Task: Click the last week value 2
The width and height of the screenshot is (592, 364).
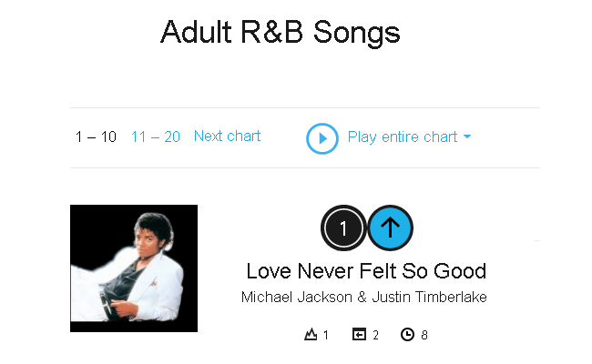Action: 375,336
